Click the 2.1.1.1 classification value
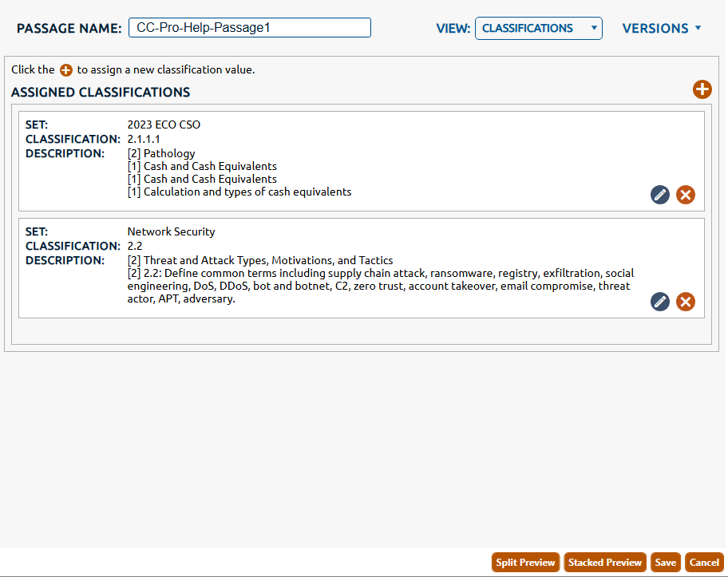728x577 pixels. click(144, 139)
